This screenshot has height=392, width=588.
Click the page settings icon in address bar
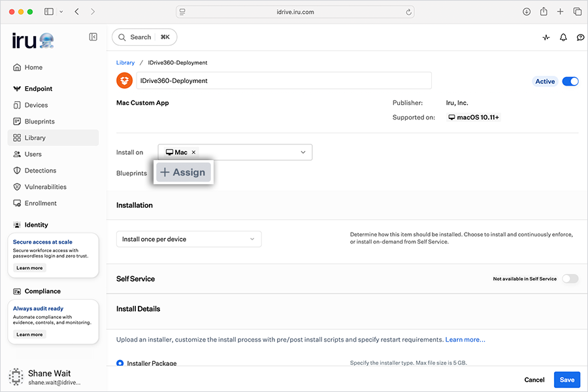(182, 12)
